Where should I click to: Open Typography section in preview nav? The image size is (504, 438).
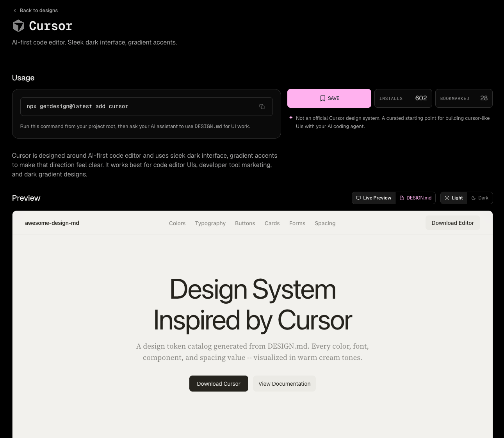click(210, 223)
